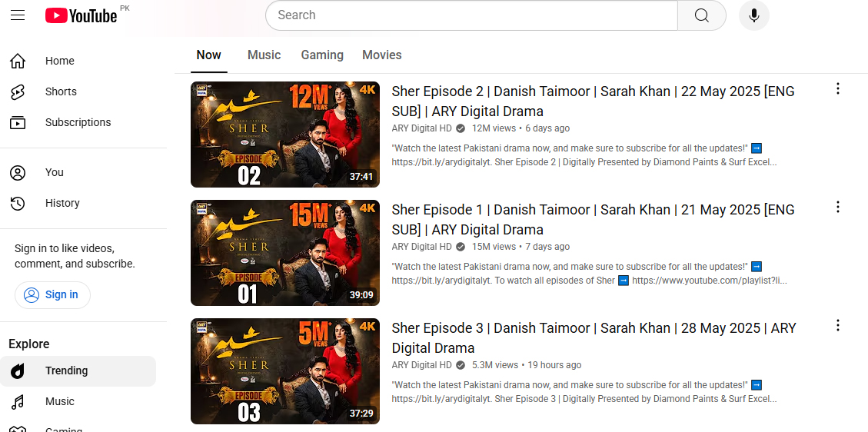This screenshot has height=432, width=868.
Task: Click the History clock icon
Action: (x=18, y=204)
